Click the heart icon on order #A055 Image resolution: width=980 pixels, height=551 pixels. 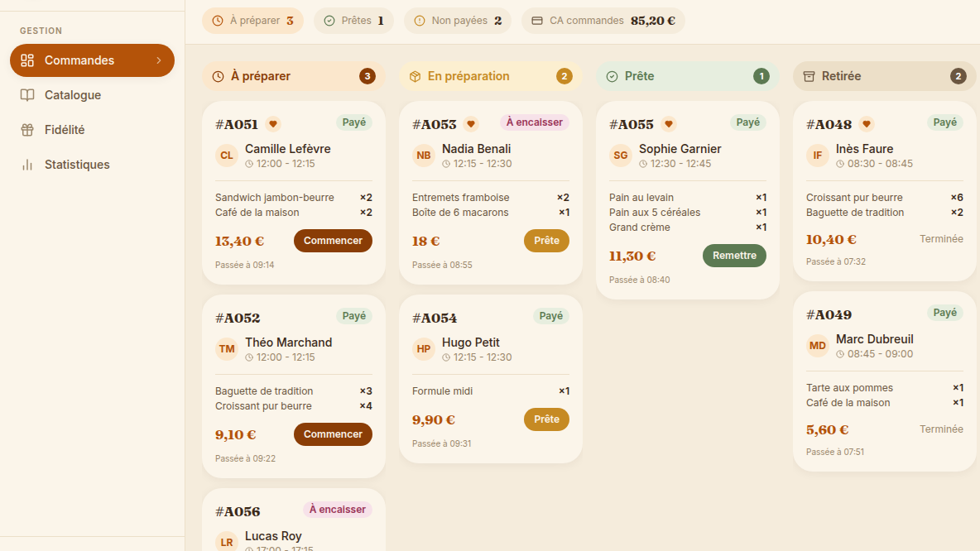(x=669, y=124)
